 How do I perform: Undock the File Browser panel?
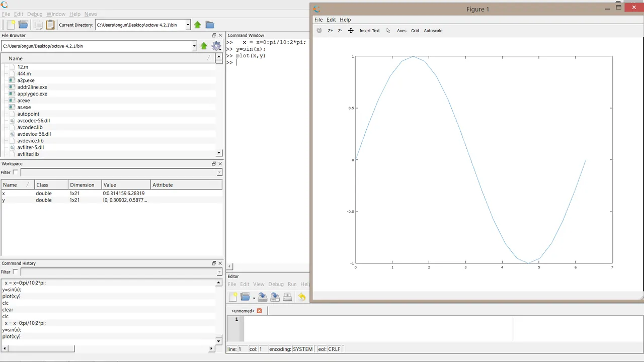tap(214, 36)
